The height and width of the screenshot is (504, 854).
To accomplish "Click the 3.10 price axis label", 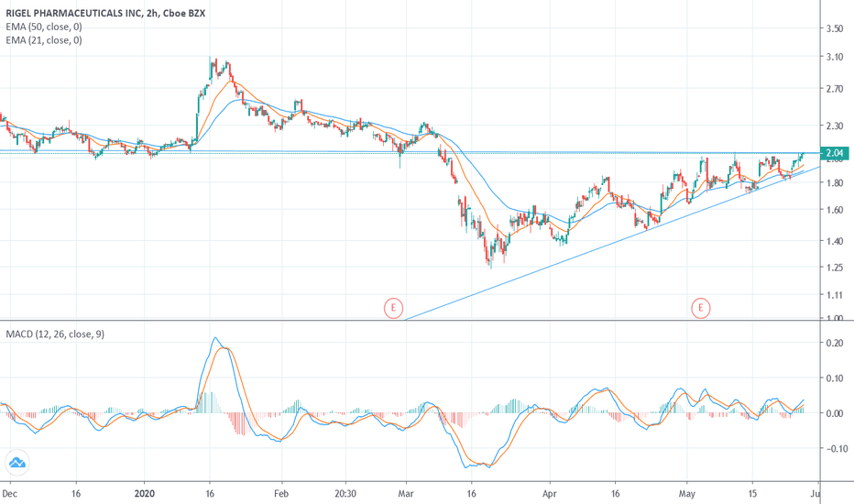I will click(x=835, y=57).
